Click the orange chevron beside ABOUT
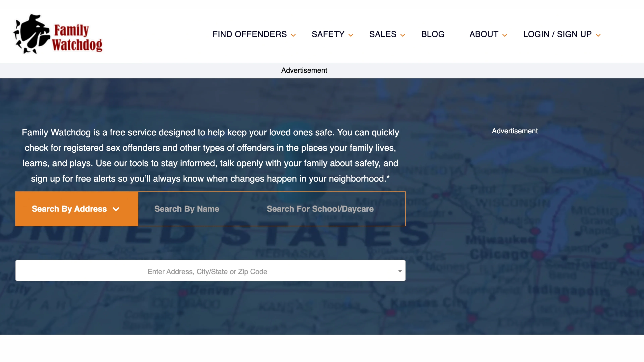 [505, 35]
